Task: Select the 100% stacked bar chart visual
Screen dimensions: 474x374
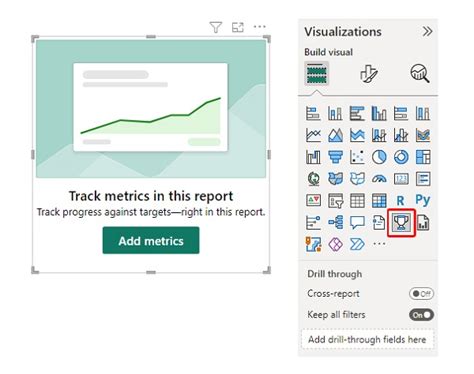Action: (401, 114)
